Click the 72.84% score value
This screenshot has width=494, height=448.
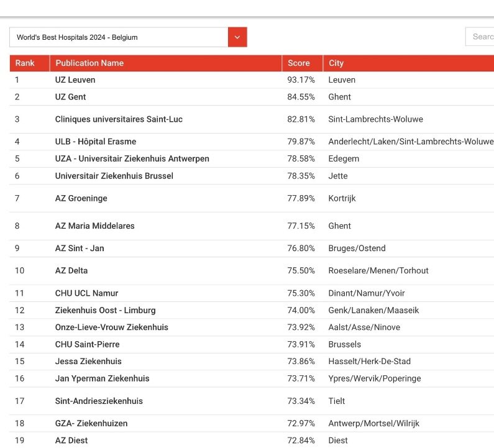(x=301, y=441)
